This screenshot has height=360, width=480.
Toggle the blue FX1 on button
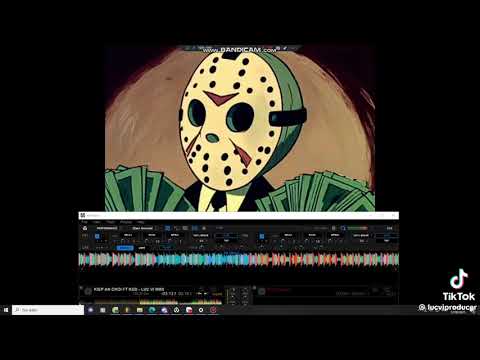click(97, 236)
